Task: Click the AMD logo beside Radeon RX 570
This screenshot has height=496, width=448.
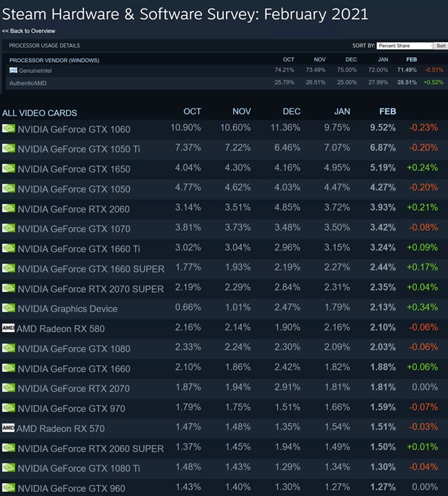Action: [x=8, y=428]
